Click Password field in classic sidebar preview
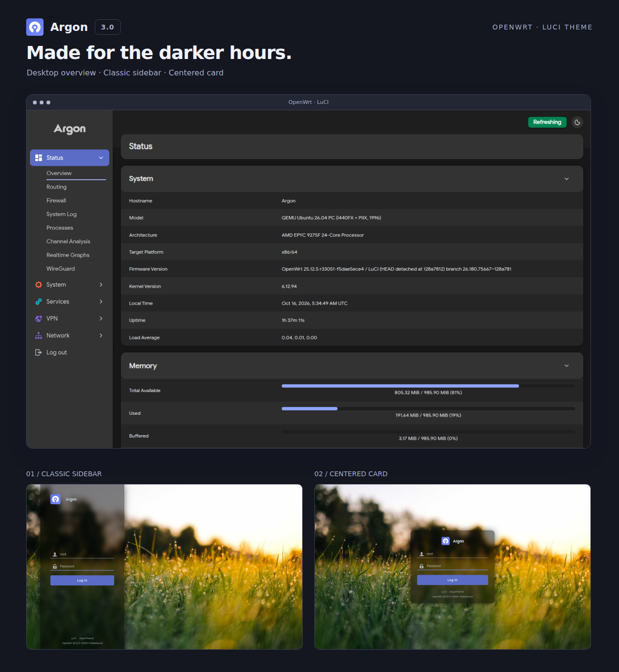619x672 pixels. pyautogui.click(x=82, y=566)
